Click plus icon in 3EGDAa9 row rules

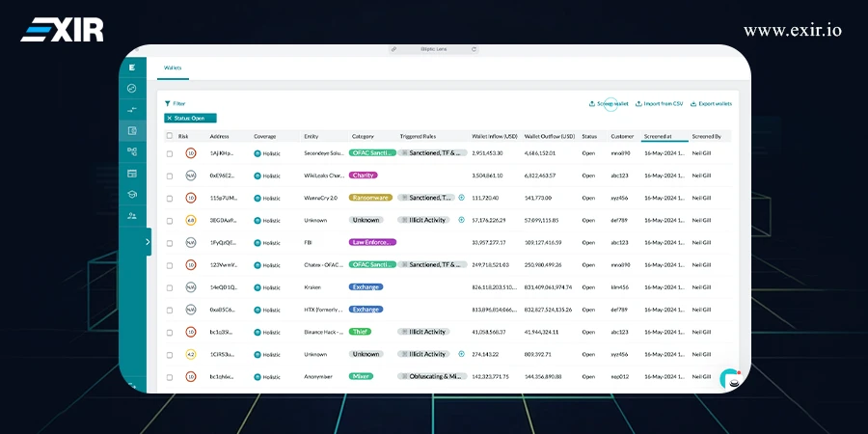pyautogui.click(x=462, y=220)
